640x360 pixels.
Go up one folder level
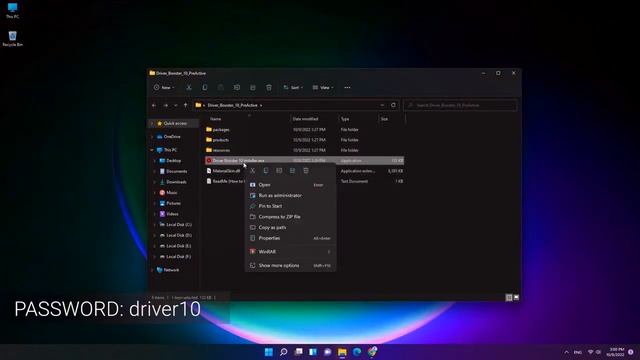[185, 105]
